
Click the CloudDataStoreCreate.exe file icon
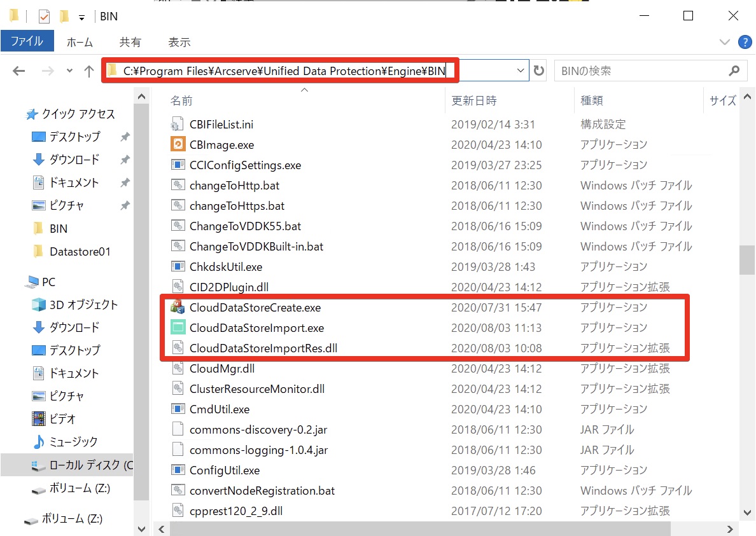click(x=178, y=307)
